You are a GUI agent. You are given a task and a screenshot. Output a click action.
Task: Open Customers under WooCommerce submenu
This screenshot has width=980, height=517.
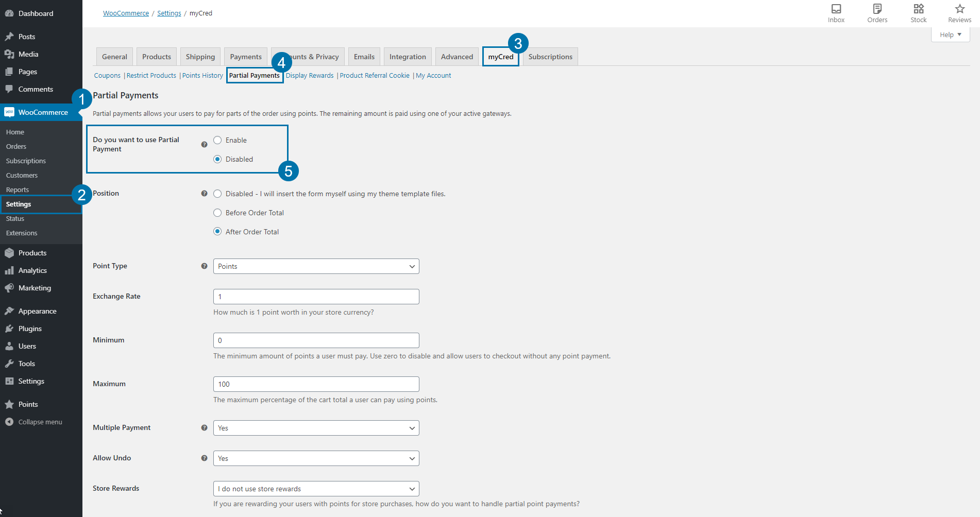click(x=22, y=176)
